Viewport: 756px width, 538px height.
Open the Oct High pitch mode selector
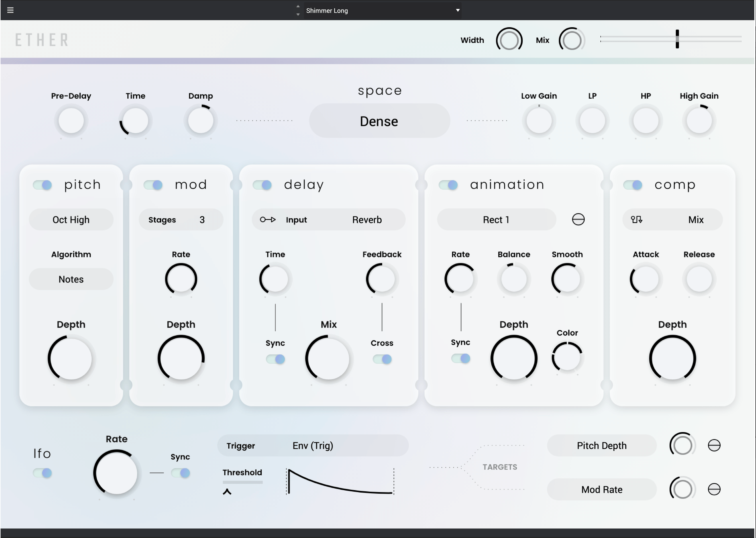pyautogui.click(x=71, y=219)
